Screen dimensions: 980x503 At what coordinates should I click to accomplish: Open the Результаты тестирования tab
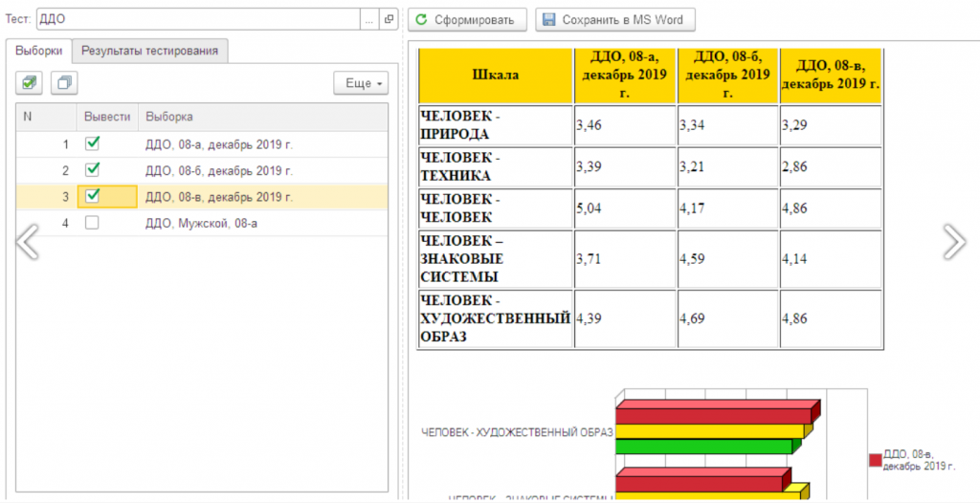[149, 51]
